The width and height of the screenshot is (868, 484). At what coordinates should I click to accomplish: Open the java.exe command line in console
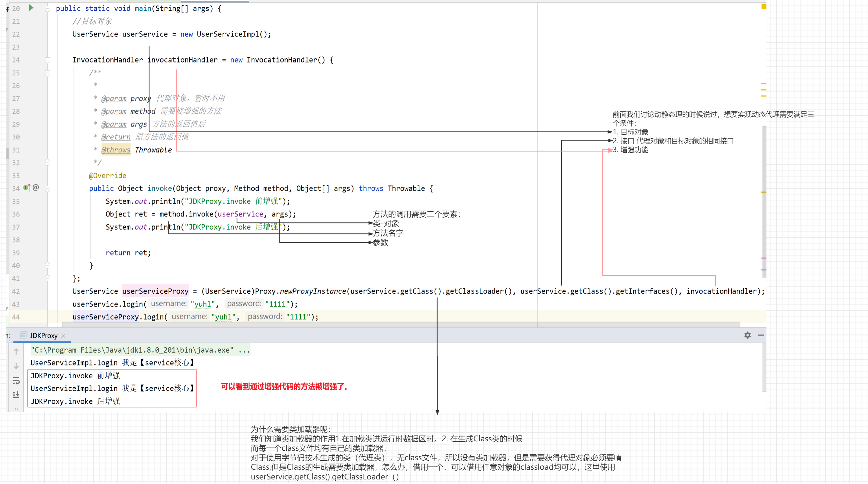pos(140,350)
